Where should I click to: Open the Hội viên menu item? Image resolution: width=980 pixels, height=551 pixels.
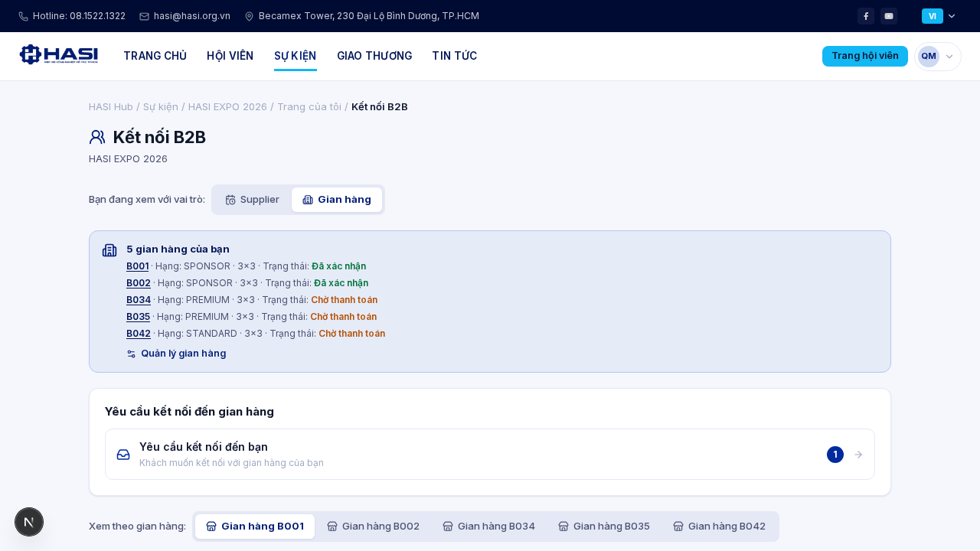tap(230, 56)
